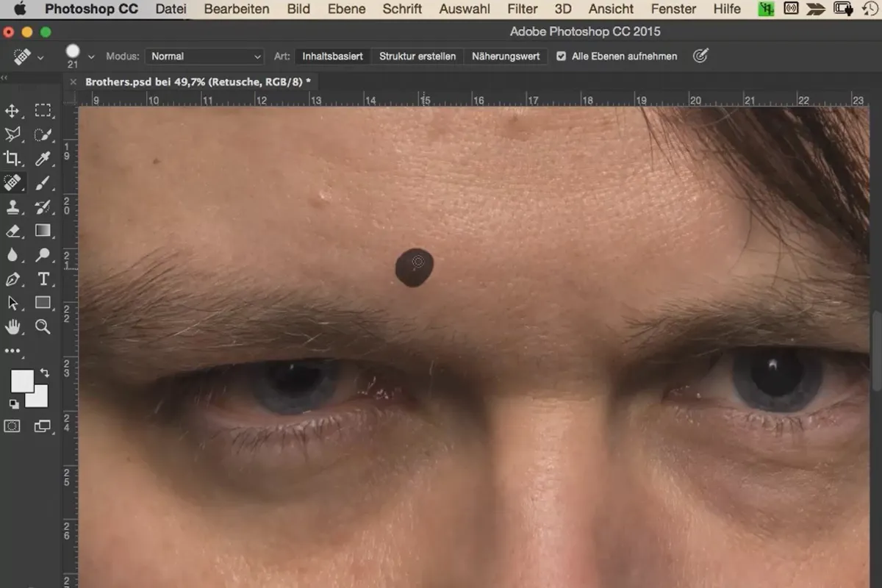Select the Rectangle shape tool

tap(43, 303)
